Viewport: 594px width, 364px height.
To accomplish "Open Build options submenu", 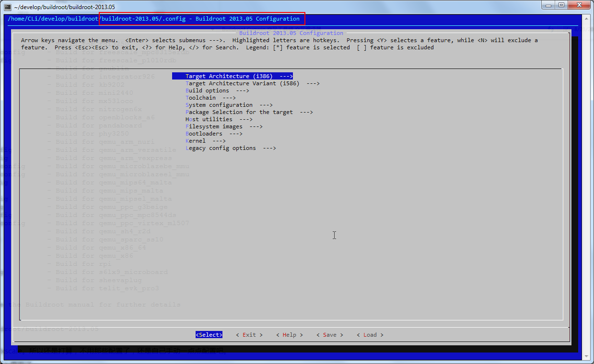I will click(217, 91).
